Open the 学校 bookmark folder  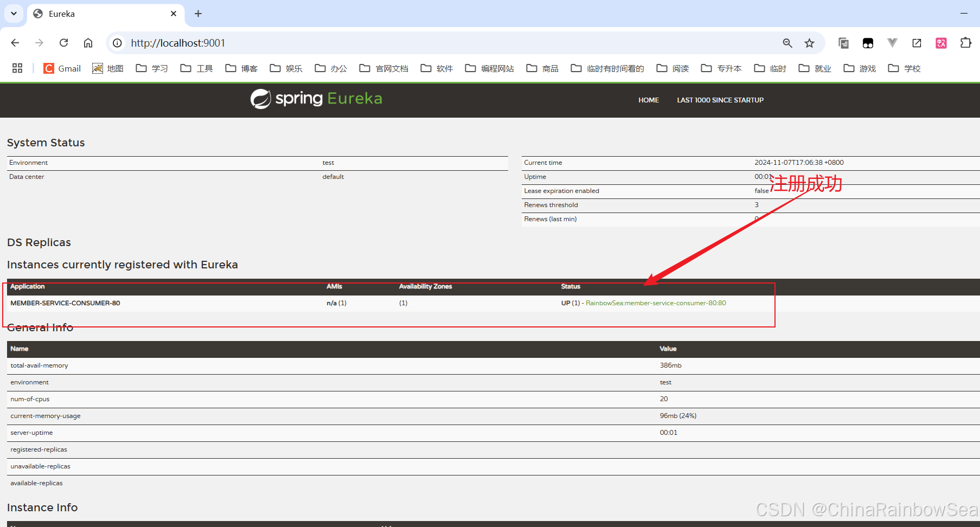(904, 68)
